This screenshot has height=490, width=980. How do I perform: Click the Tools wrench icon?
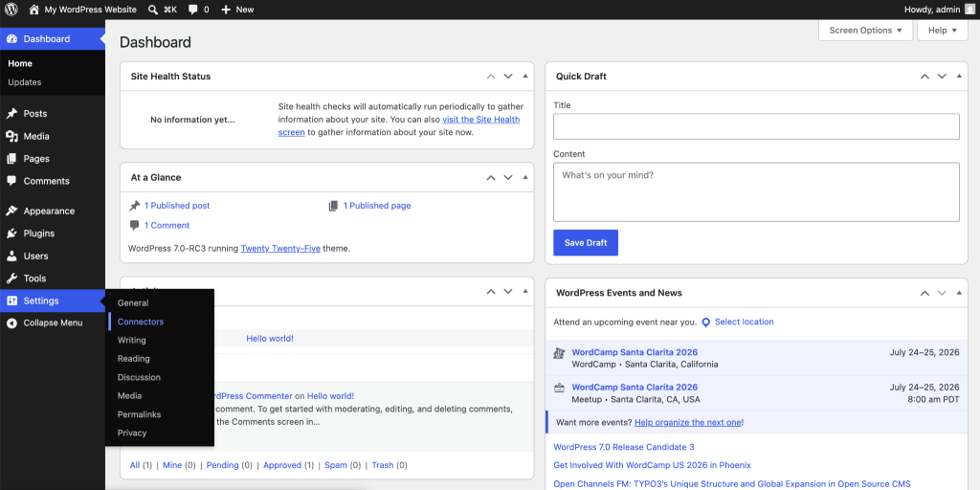(x=11, y=278)
